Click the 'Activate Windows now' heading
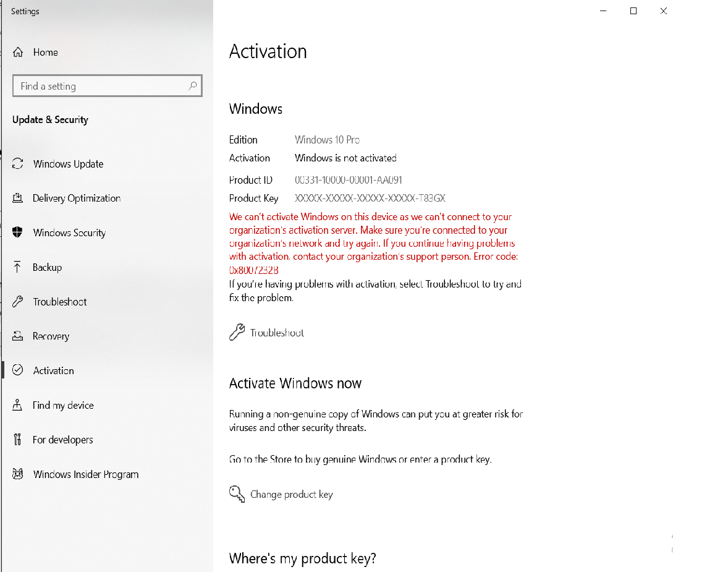 coord(295,383)
